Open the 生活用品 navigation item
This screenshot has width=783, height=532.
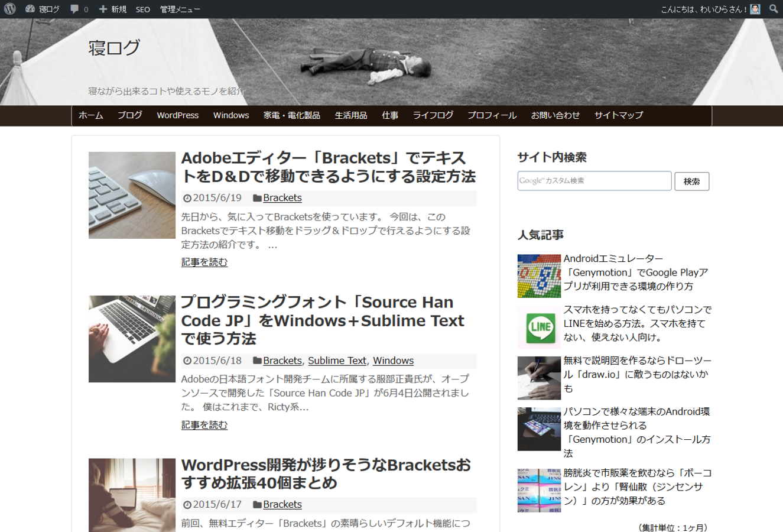[x=351, y=115]
